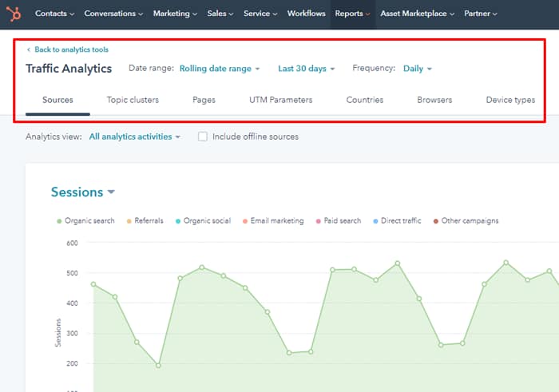Click Back to analytics tools link
559x392 pixels.
[x=70, y=49]
